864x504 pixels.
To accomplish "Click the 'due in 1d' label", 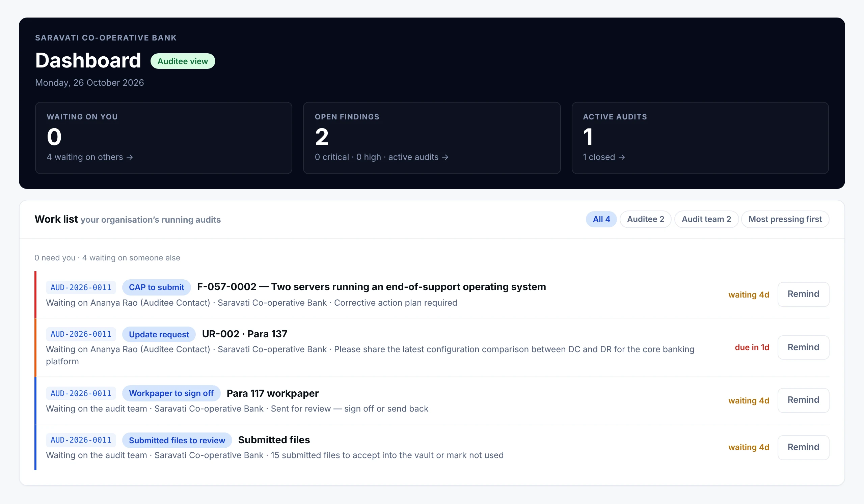I will click(x=752, y=347).
